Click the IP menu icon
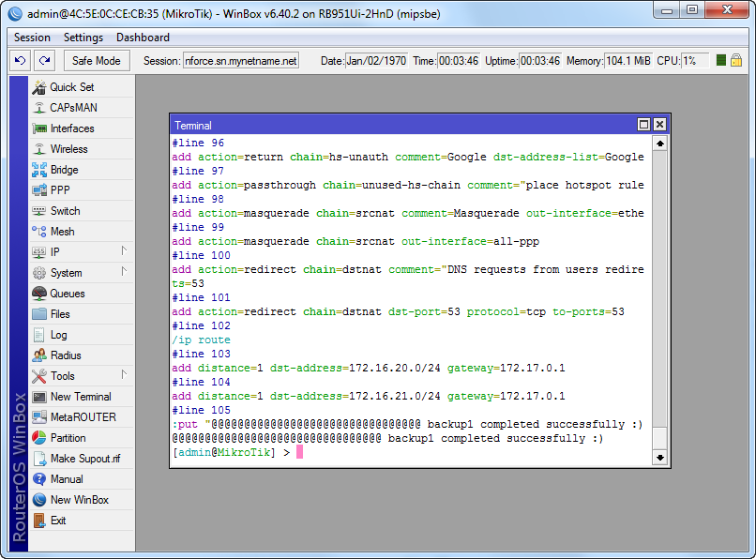Image resolution: width=756 pixels, height=559 pixels. pyautogui.click(x=39, y=252)
